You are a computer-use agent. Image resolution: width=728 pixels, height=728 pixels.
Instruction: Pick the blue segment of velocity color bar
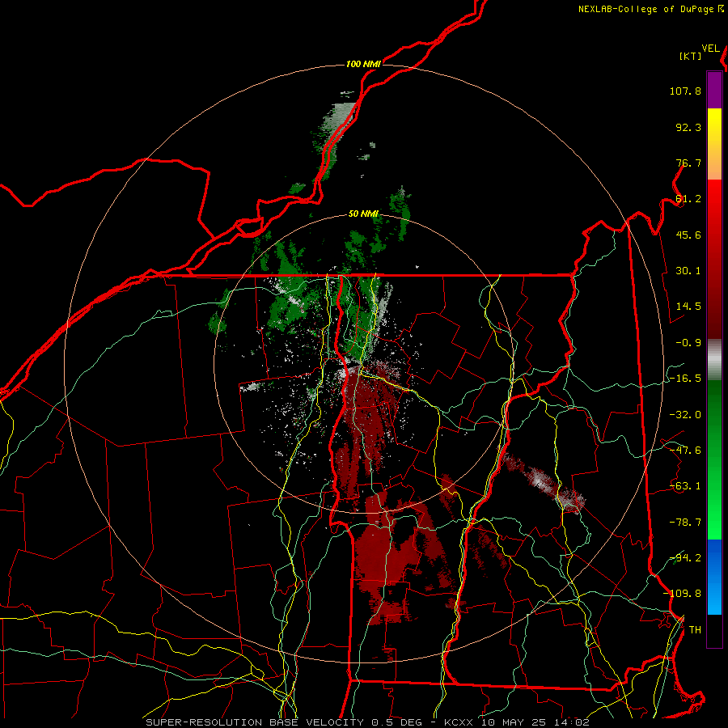point(714,577)
